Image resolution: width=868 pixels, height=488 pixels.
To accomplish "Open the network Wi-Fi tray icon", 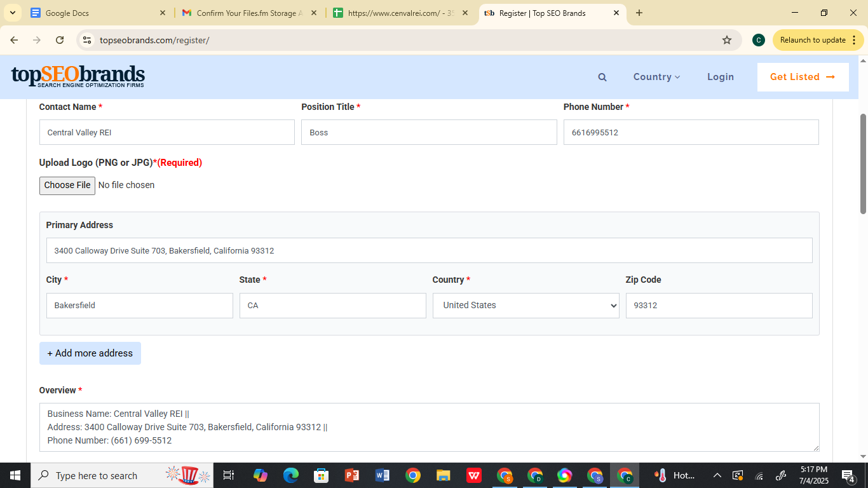I will coord(759,475).
